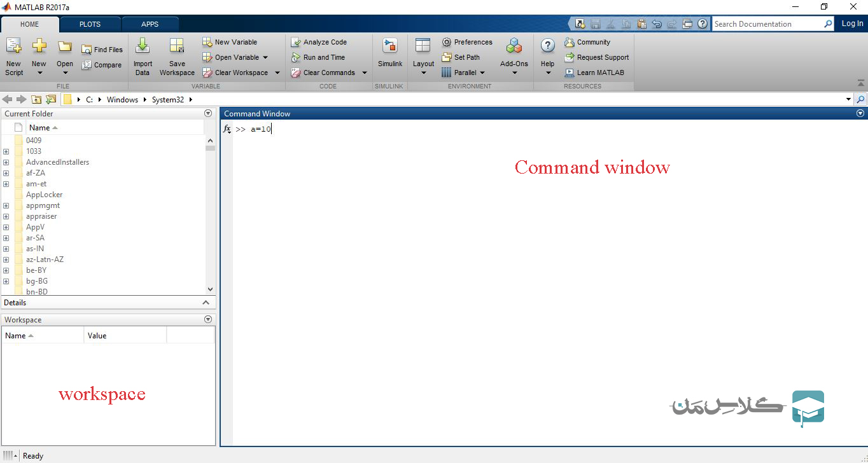Open the Workspace panel actions menu

207,319
